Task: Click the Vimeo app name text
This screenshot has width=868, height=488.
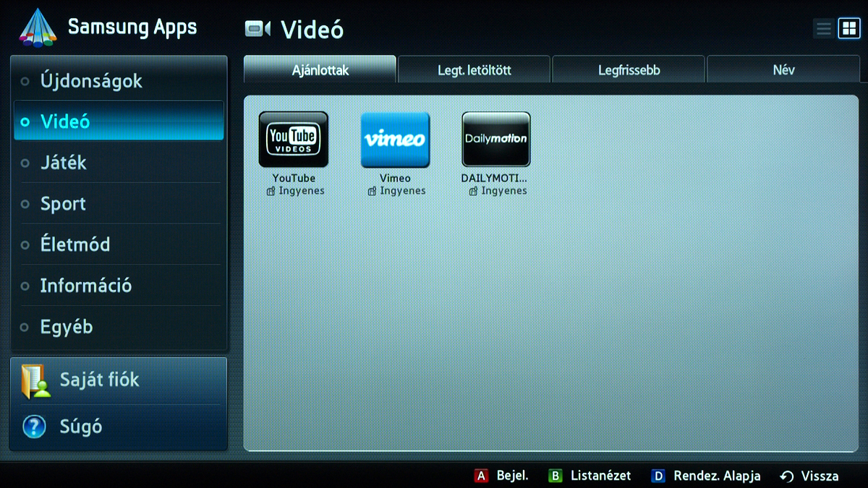Action: point(395,178)
